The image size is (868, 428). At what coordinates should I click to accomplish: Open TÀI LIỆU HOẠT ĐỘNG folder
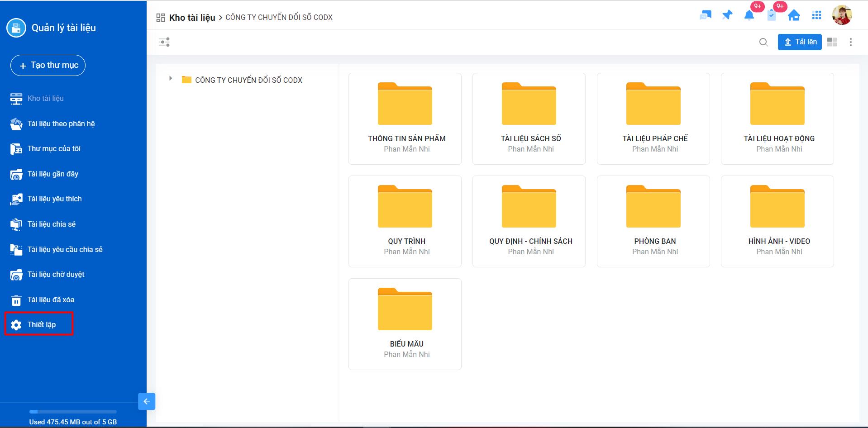tap(777, 119)
